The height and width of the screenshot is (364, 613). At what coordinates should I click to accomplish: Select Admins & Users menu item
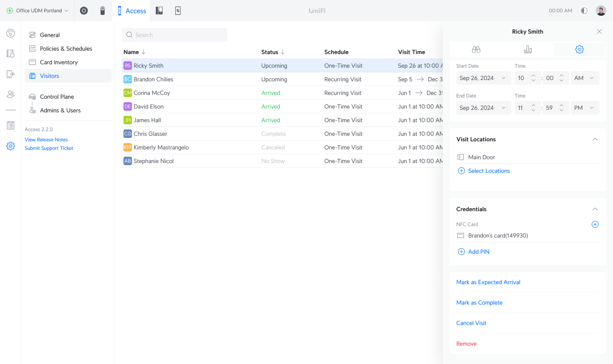click(68, 110)
